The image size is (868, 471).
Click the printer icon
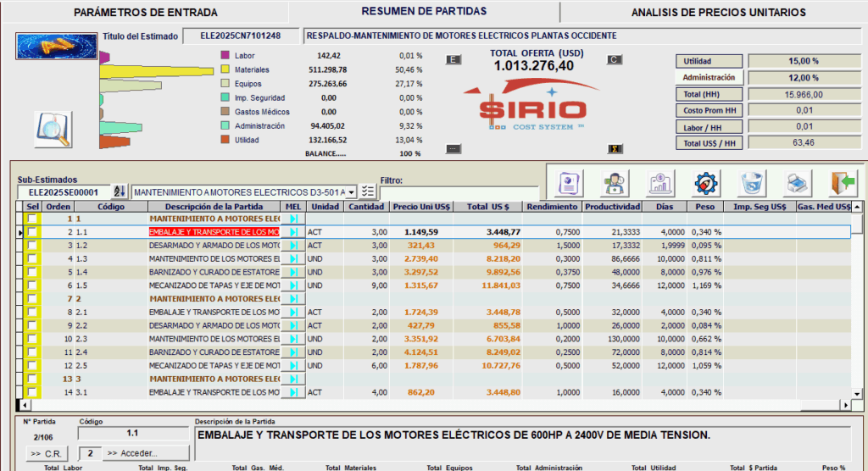tap(797, 183)
